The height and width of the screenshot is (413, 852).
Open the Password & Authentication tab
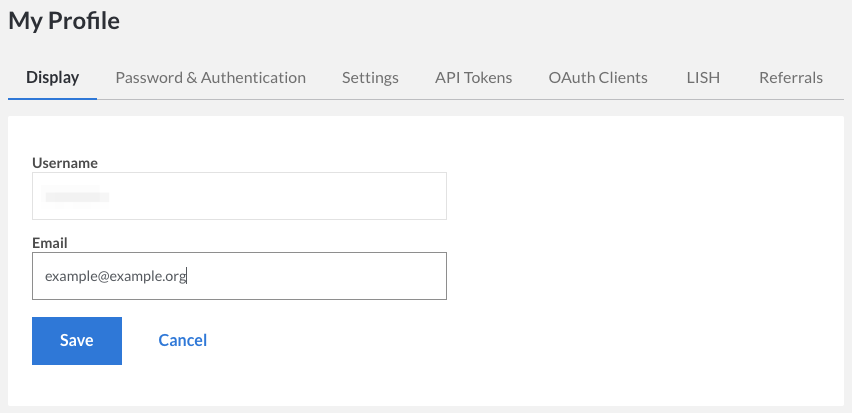pos(210,77)
